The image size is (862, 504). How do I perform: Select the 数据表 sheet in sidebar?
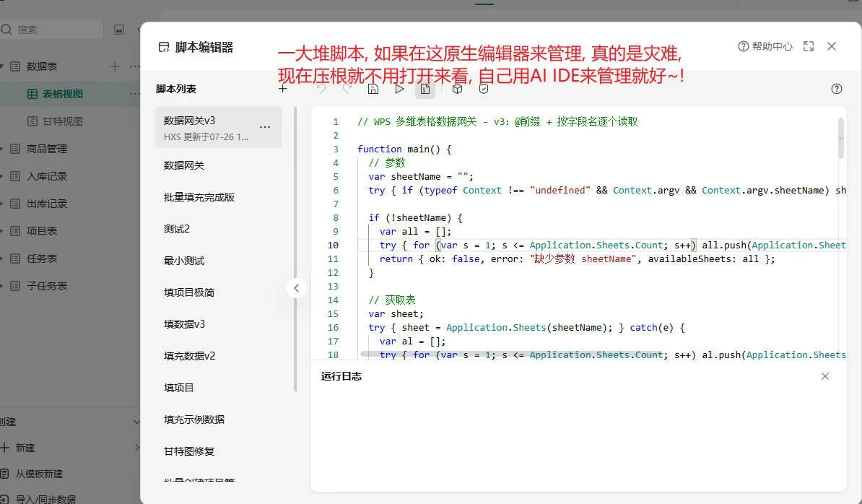(x=41, y=66)
